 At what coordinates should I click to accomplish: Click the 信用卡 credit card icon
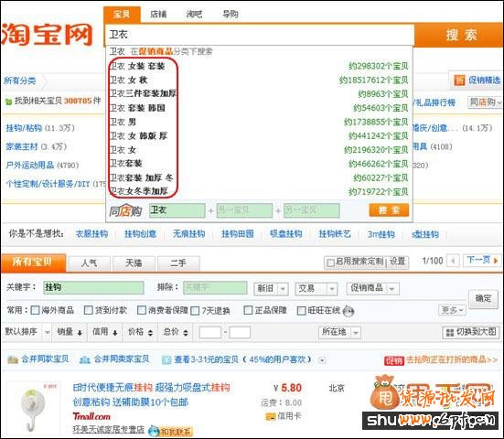pos(271,416)
